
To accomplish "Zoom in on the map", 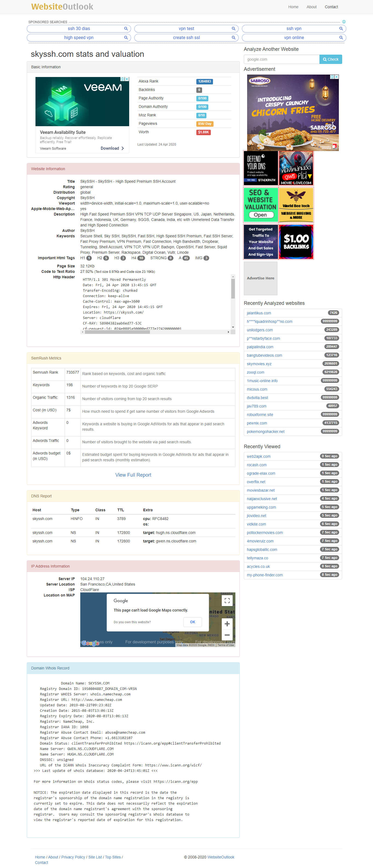I will 227,624.
